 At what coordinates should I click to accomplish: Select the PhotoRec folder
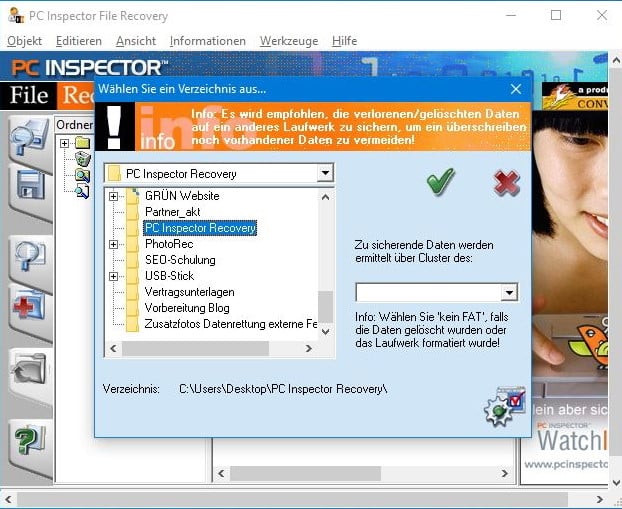tap(169, 244)
